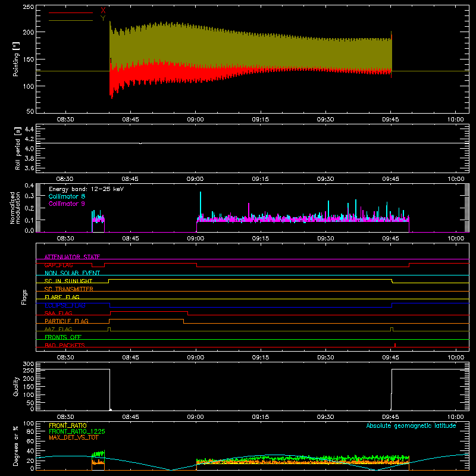Click the 09:00 tick label under Pointing plot
This screenshot has height=476, width=476.
pyautogui.click(x=195, y=120)
